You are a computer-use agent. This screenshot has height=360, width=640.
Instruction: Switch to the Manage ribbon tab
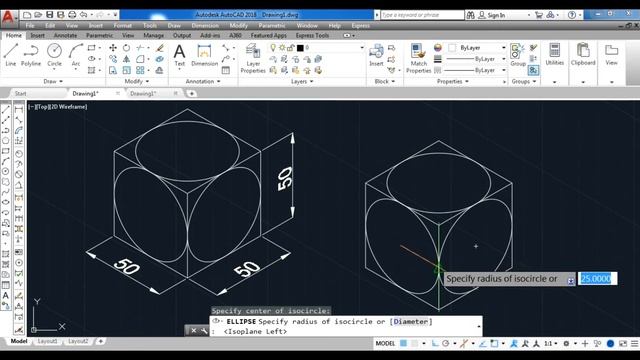click(153, 36)
